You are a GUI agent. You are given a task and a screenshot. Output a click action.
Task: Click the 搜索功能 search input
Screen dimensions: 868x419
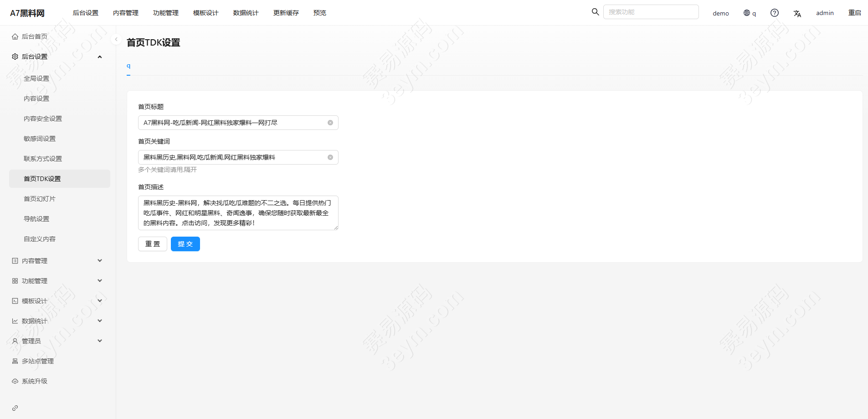click(x=650, y=12)
